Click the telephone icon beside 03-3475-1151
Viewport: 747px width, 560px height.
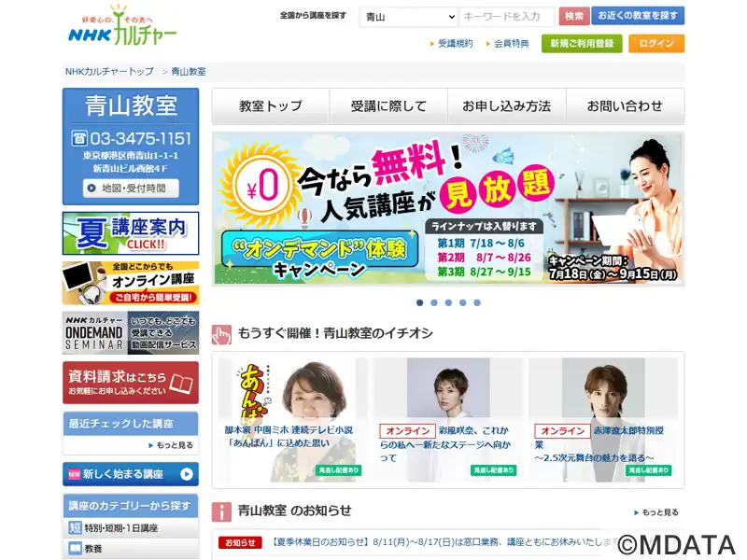coord(79,138)
